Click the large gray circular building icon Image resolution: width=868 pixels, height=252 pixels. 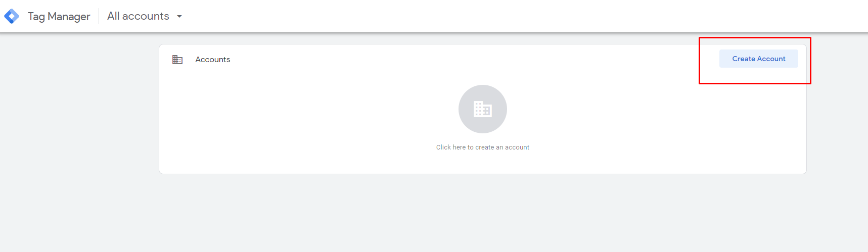[x=483, y=109]
